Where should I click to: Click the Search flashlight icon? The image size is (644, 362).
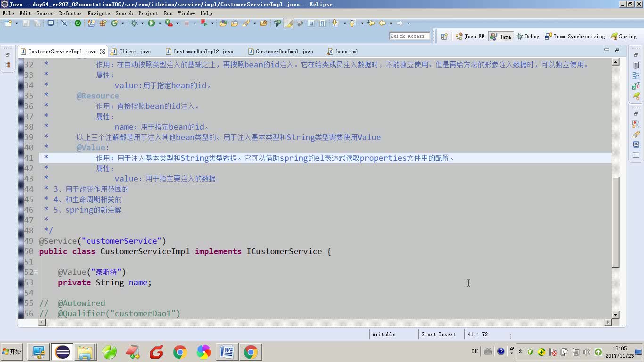(x=246, y=23)
